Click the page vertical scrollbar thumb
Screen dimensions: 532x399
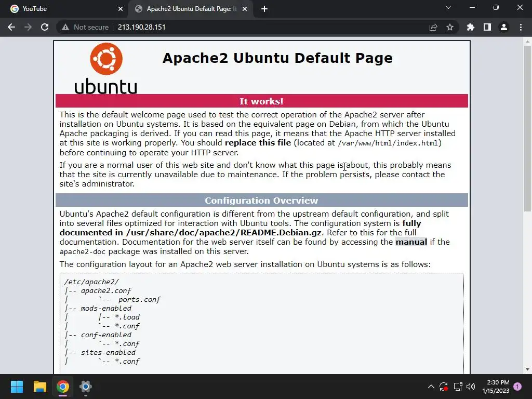coord(527,128)
